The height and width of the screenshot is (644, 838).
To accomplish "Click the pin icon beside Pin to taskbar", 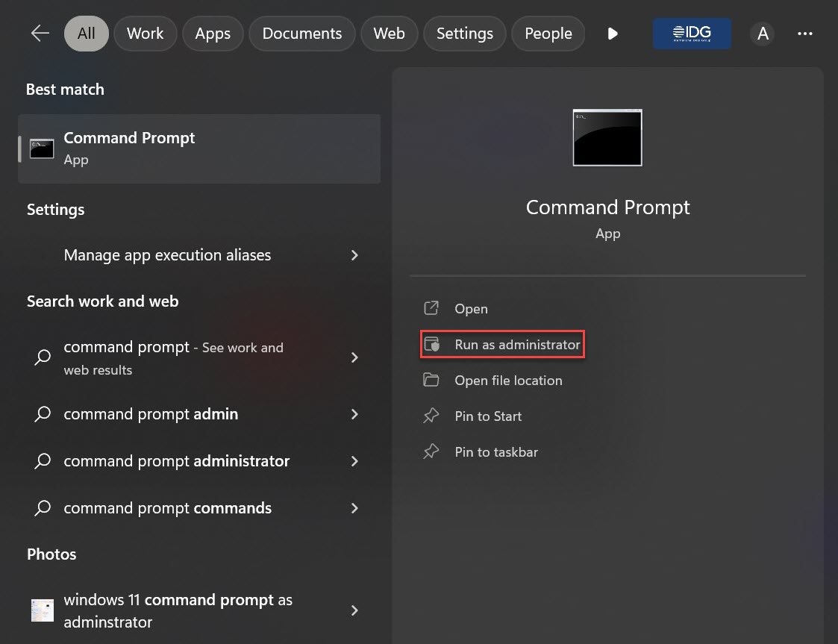I will (x=431, y=451).
